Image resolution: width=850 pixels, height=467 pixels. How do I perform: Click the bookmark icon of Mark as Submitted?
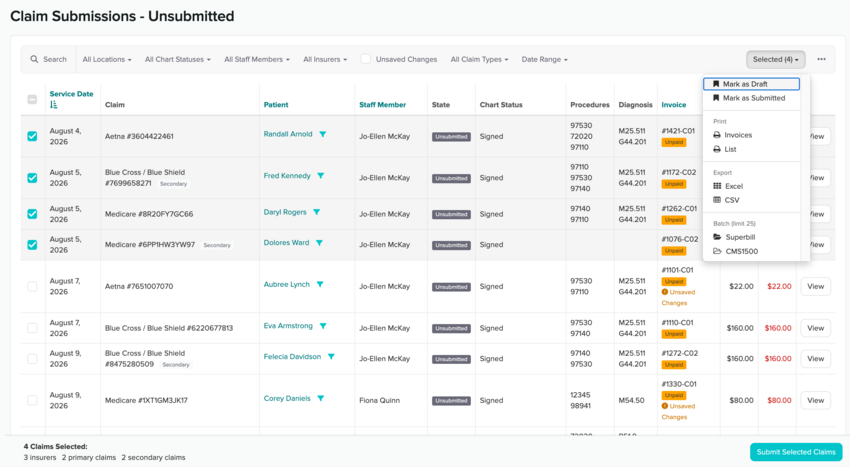click(716, 98)
